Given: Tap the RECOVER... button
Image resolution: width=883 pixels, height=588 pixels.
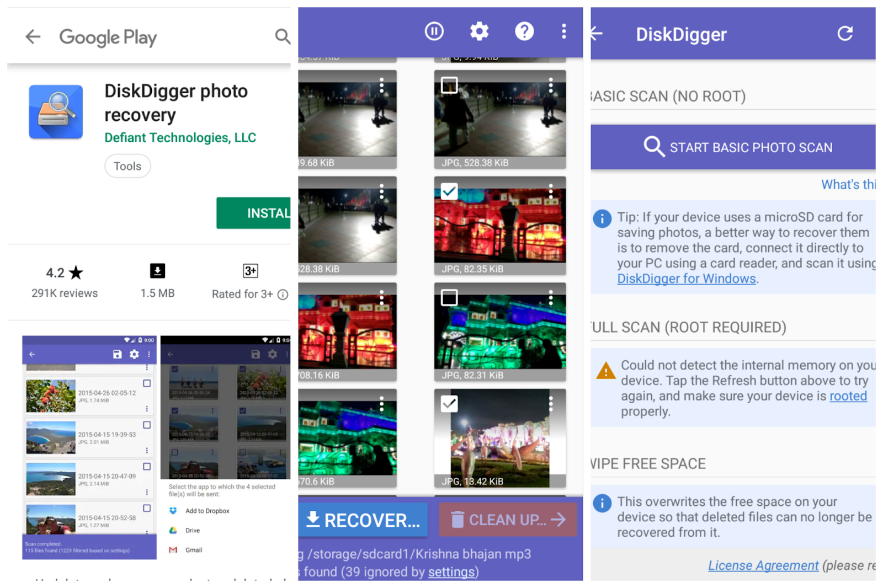Looking at the screenshot, I should [363, 520].
